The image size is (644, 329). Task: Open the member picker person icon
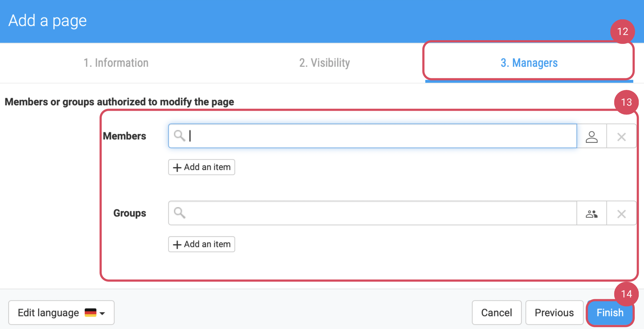[591, 137]
